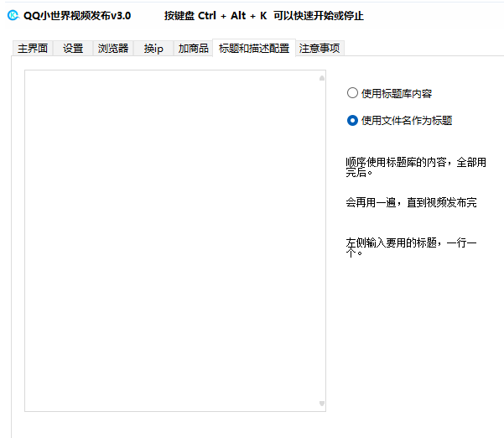Select the 换ip tab

click(x=153, y=49)
